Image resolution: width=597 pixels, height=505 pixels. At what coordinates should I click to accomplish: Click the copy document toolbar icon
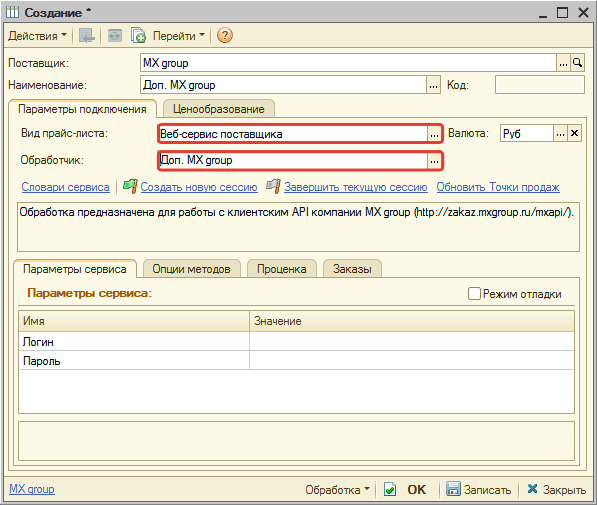[138, 35]
